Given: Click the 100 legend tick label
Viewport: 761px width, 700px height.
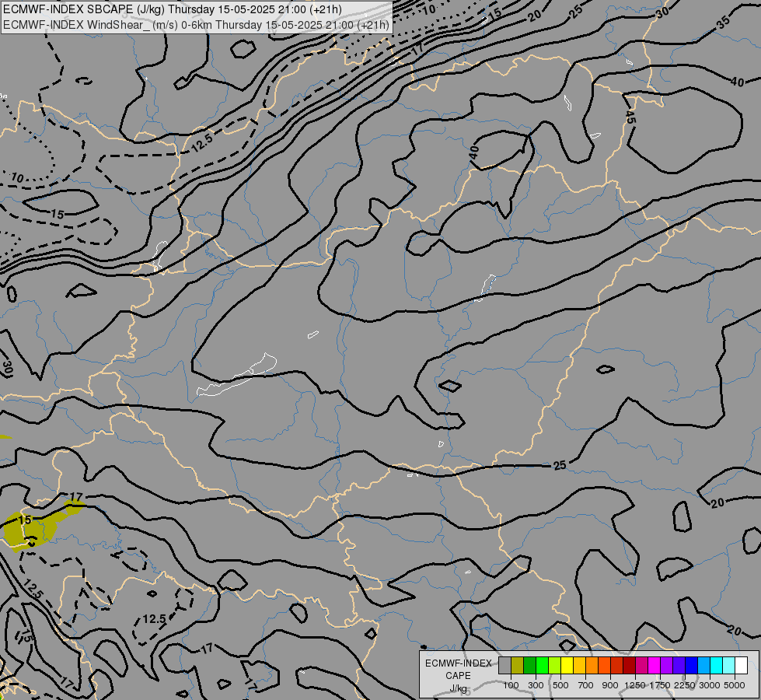Looking at the screenshot, I should [511, 685].
